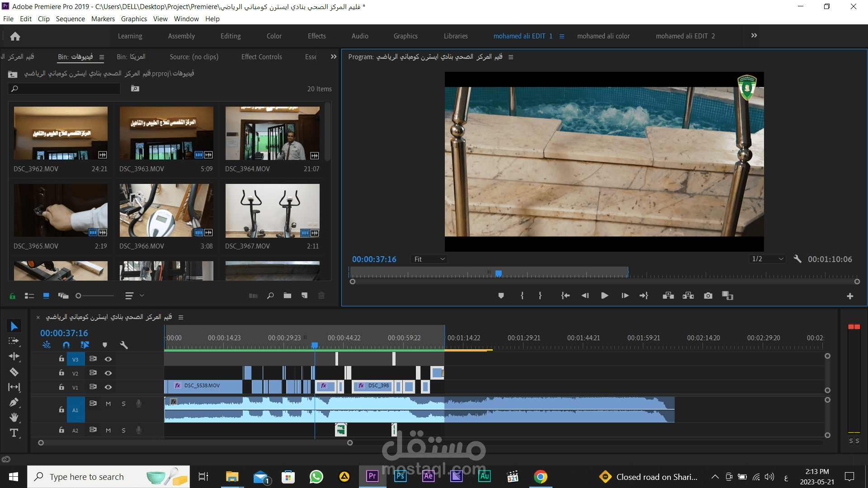Solo audio track A1
This screenshot has height=488, width=868.
[x=123, y=404]
